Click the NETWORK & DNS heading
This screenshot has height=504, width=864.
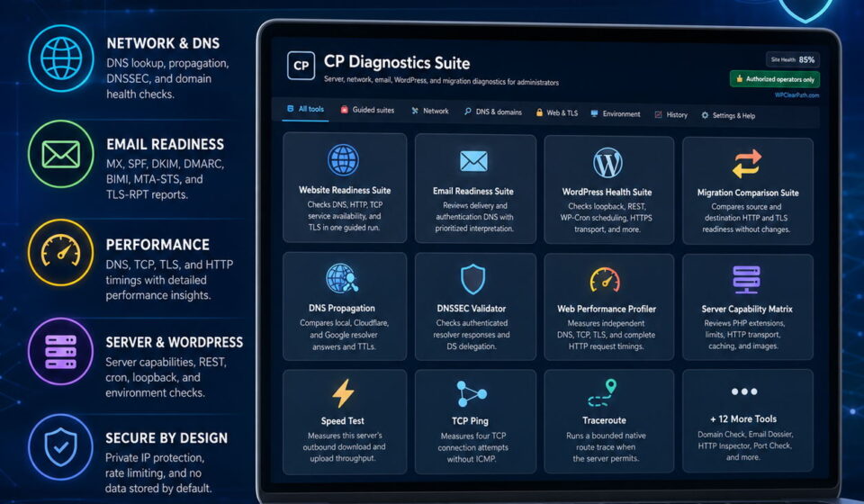pyautogui.click(x=163, y=43)
